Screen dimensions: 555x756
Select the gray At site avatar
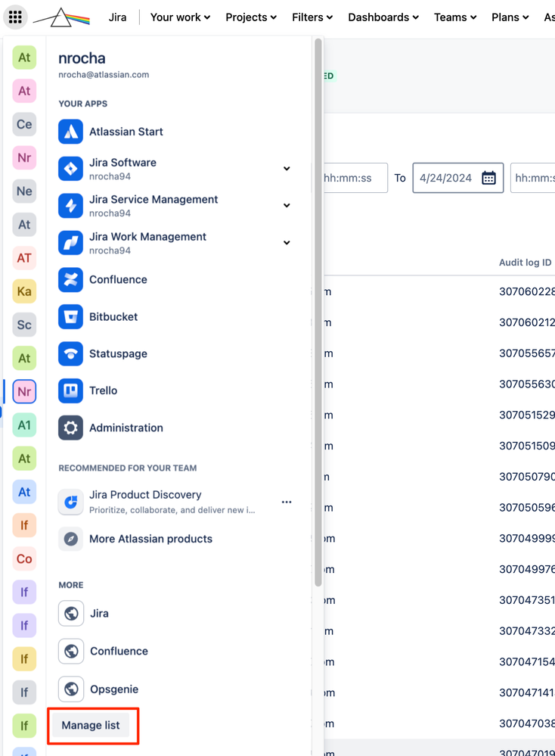coord(24,225)
